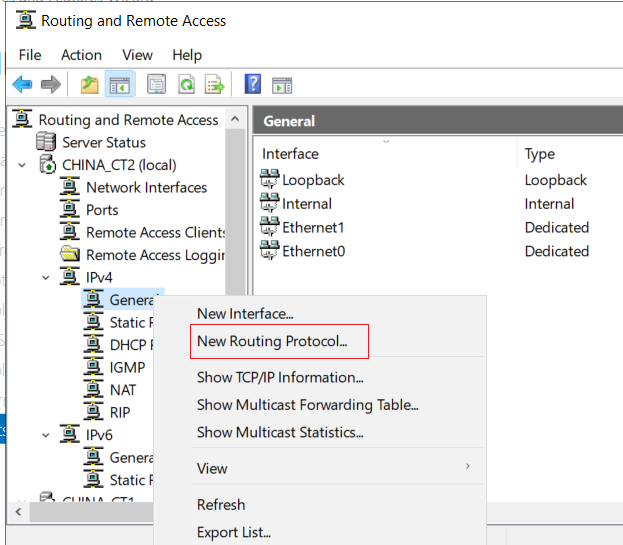The image size is (623, 545).
Task: Collapse the IPv4 tree node
Action: [x=46, y=278]
